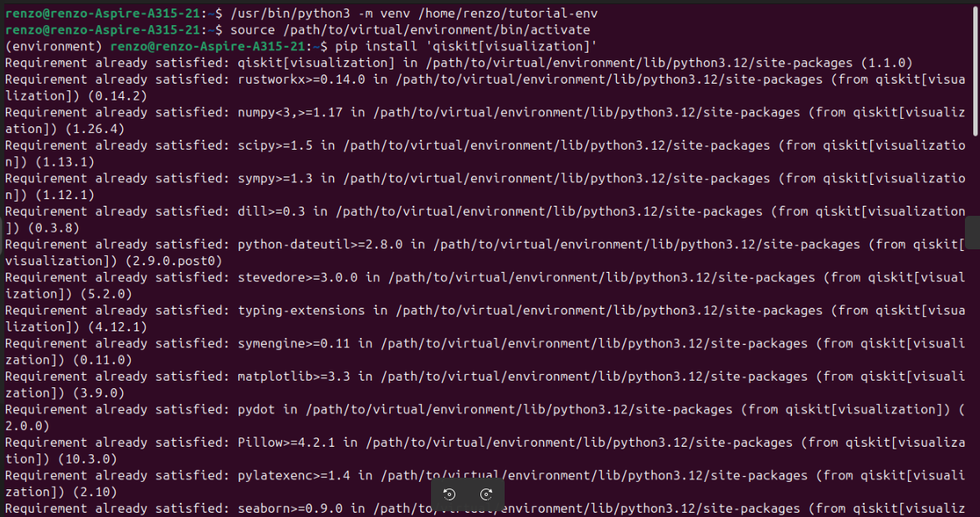Click the 'dill>=0.3' requirement text
The height and width of the screenshot is (517, 980).
271,212
